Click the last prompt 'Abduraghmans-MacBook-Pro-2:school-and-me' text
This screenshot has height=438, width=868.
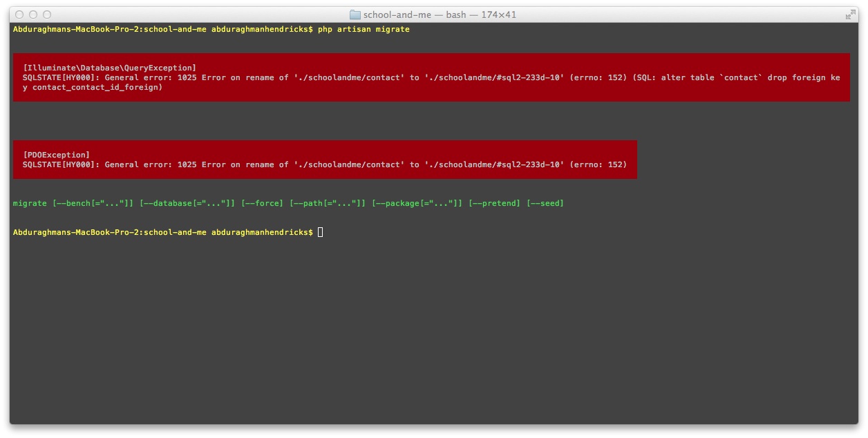pyautogui.click(x=110, y=232)
